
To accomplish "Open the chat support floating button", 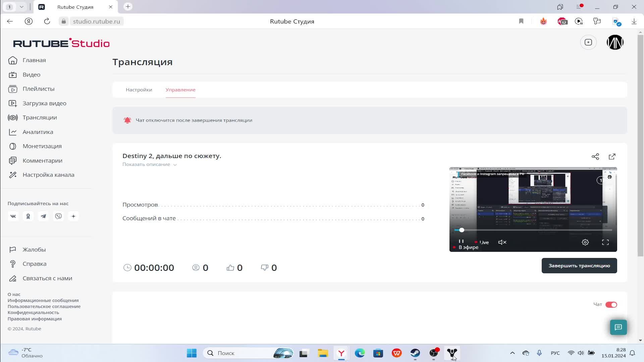I will pos(618,327).
